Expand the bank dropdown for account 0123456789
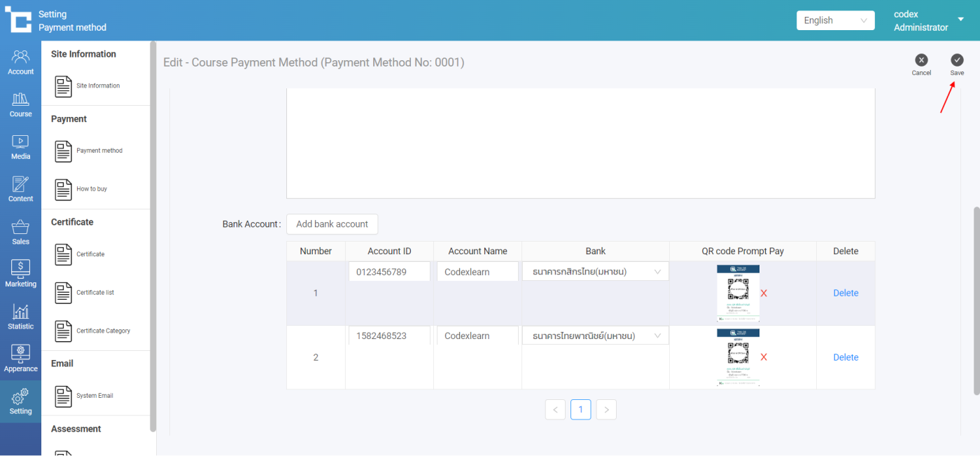The height and width of the screenshot is (456, 980). [595, 272]
